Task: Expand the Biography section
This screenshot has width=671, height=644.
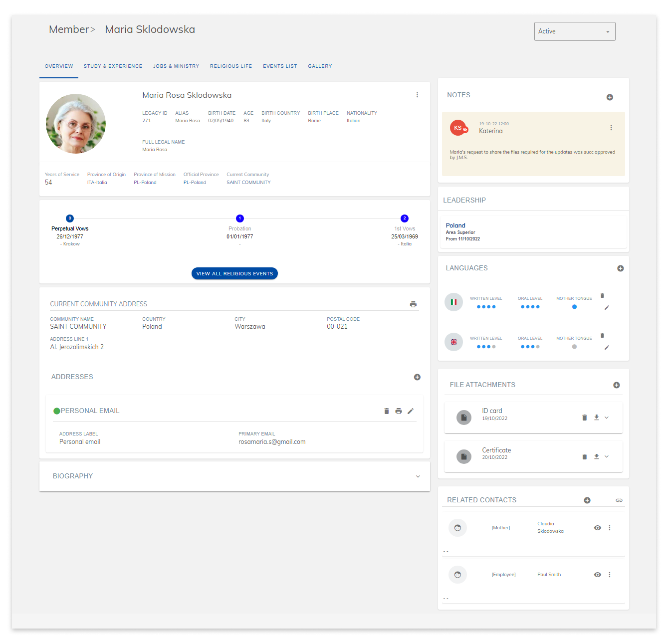Action: (x=418, y=476)
